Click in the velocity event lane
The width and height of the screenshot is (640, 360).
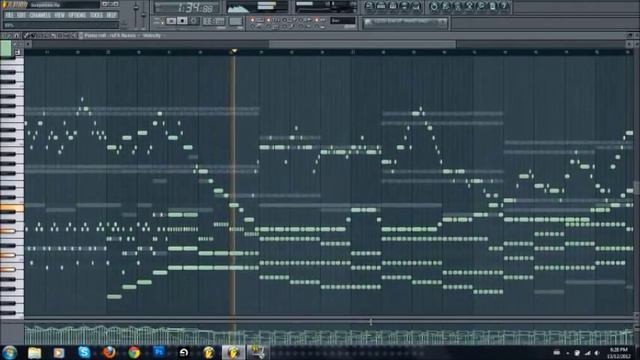tap(329, 334)
